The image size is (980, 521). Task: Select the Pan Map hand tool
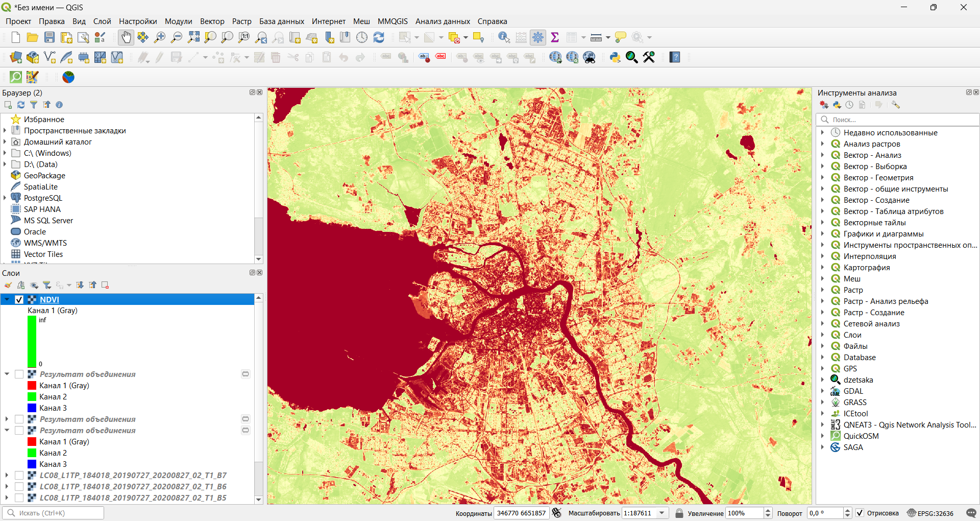pyautogui.click(x=126, y=37)
